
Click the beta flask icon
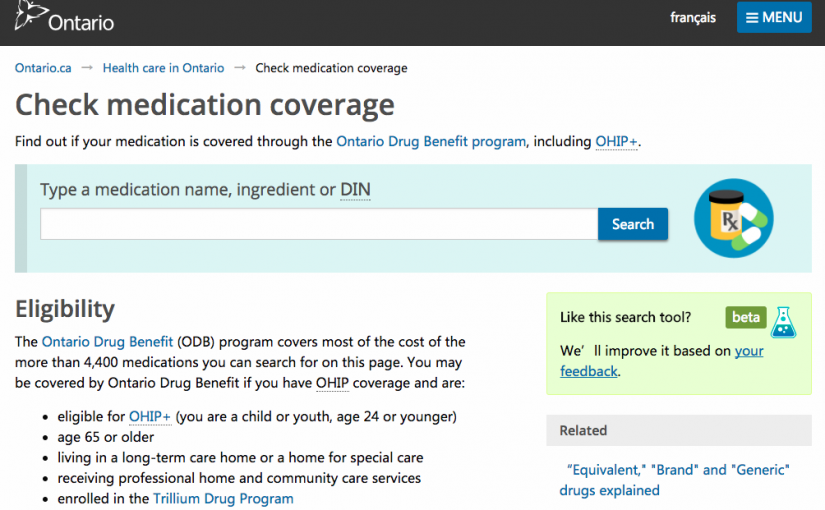[x=783, y=319]
